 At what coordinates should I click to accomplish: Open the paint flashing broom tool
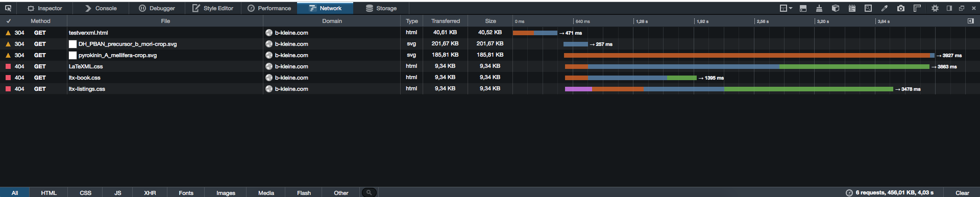(819, 8)
